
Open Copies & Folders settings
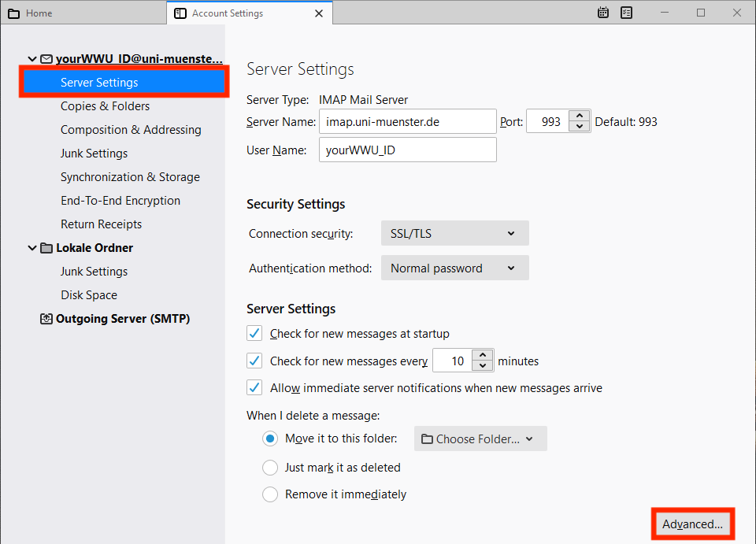[x=105, y=106]
